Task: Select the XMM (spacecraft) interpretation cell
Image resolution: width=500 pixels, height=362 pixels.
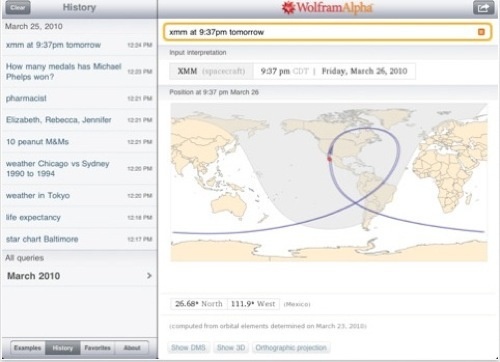Action: point(211,71)
